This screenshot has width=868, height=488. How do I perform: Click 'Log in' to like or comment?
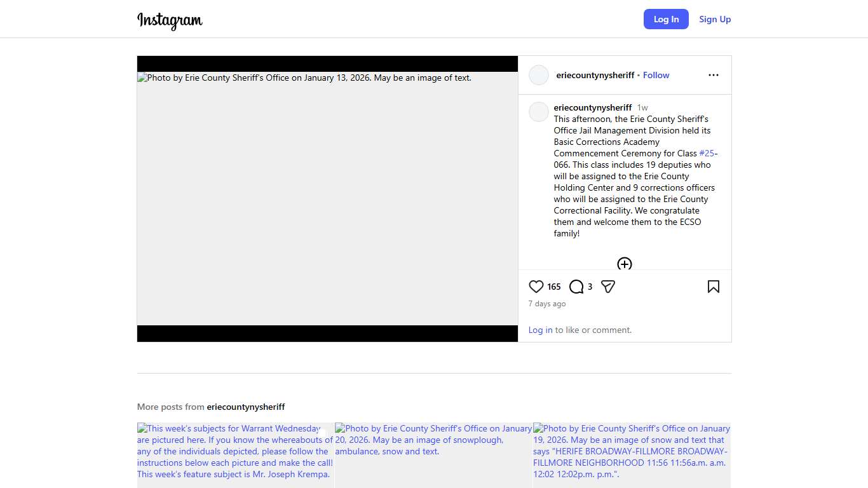[x=540, y=330]
